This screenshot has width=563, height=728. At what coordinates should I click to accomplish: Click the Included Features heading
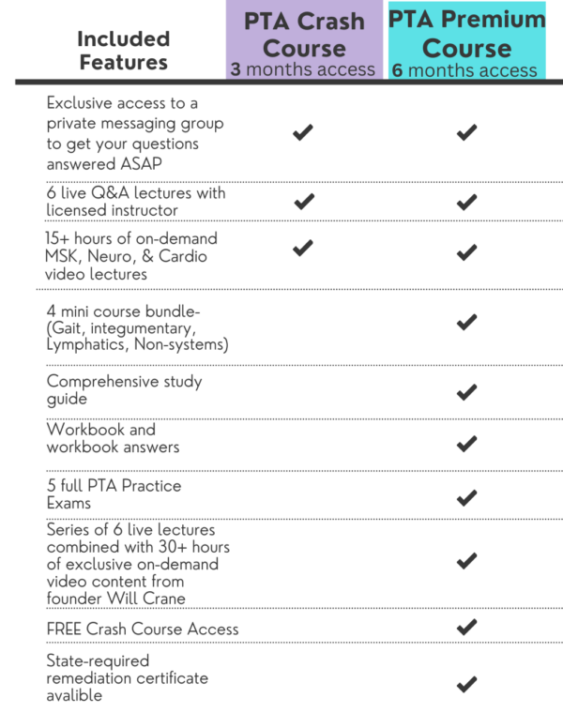click(x=123, y=51)
